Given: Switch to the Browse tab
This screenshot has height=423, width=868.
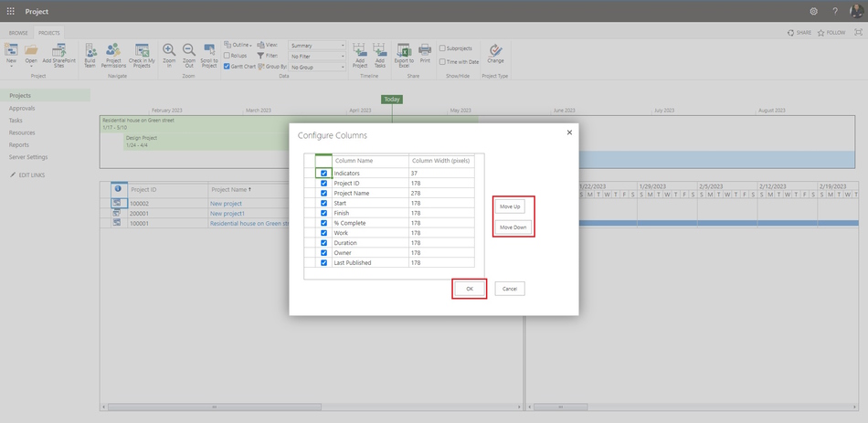Looking at the screenshot, I should (x=18, y=33).
